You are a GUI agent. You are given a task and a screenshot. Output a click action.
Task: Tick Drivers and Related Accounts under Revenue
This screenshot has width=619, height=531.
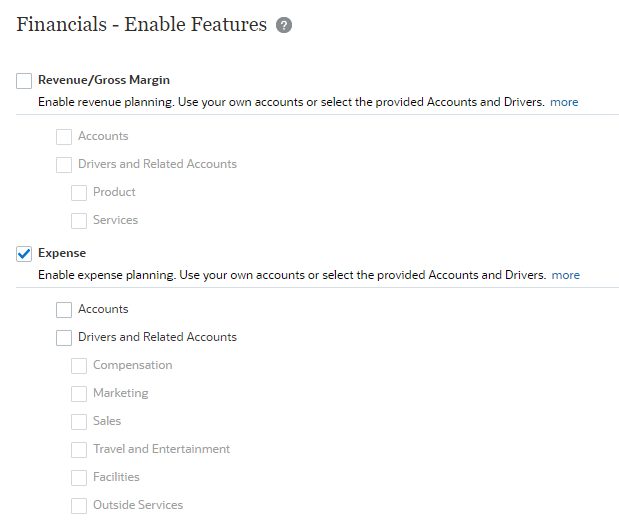64,165
